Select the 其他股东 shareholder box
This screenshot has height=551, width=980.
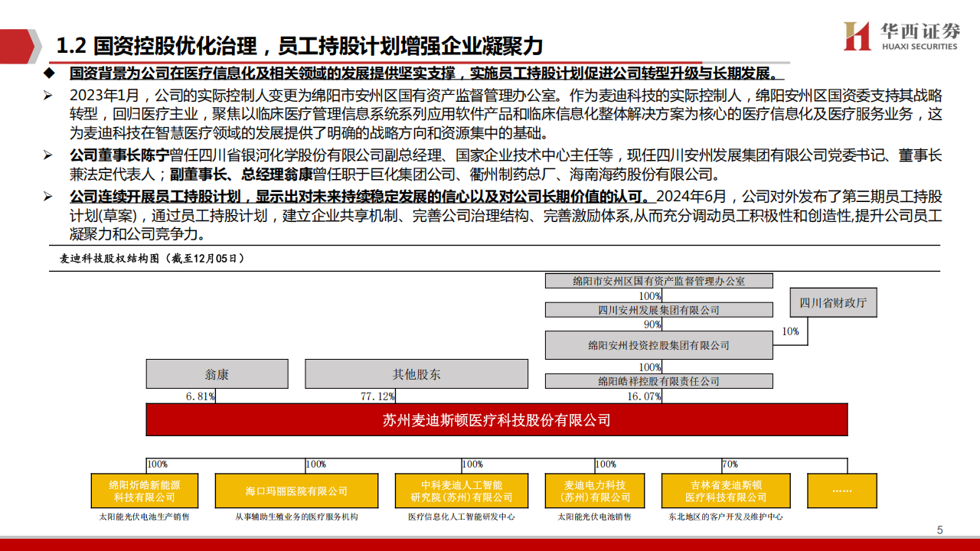(416, 374)
